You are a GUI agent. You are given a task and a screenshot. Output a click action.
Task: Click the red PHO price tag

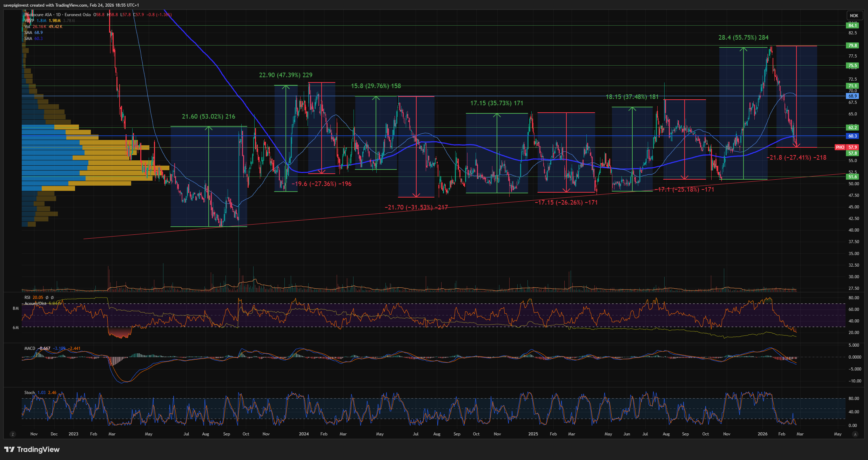pos(840,147)
